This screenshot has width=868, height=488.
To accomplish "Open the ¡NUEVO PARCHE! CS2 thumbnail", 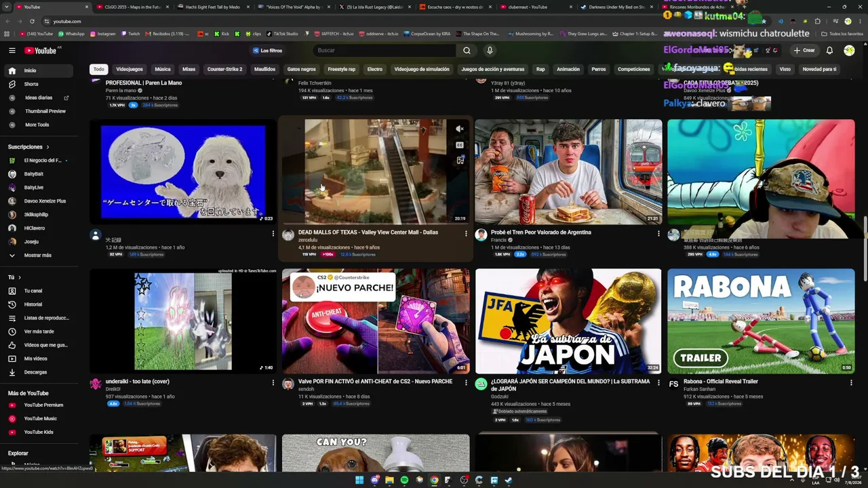I will (376, 321).
